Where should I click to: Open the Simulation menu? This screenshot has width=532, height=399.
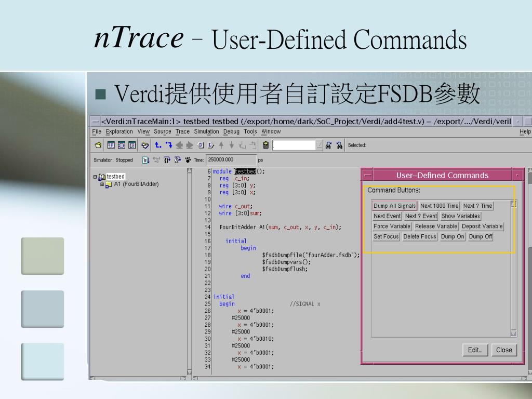[206, 131]
